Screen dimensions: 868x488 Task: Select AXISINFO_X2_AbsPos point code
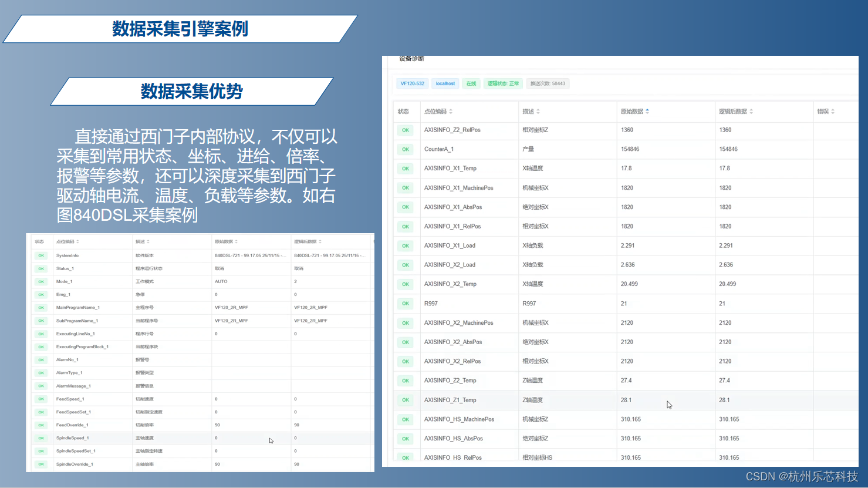coord(453,342)
